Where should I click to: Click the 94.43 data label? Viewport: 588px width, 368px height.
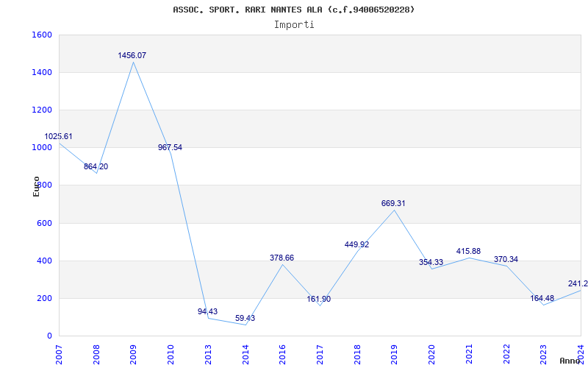[208, 311]
